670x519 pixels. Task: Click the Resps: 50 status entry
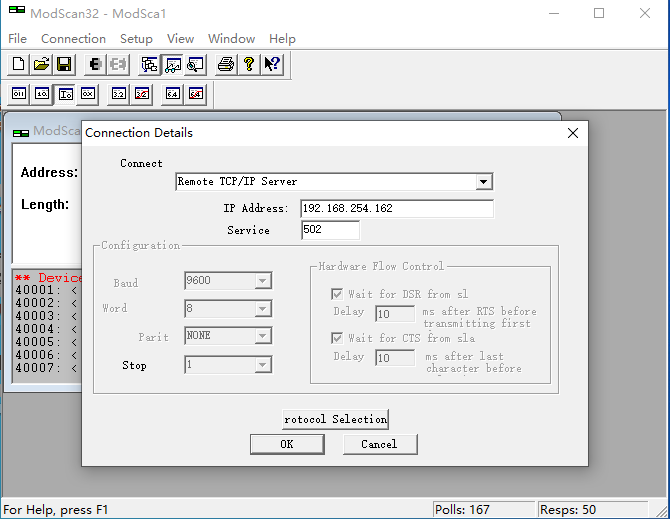592,510
